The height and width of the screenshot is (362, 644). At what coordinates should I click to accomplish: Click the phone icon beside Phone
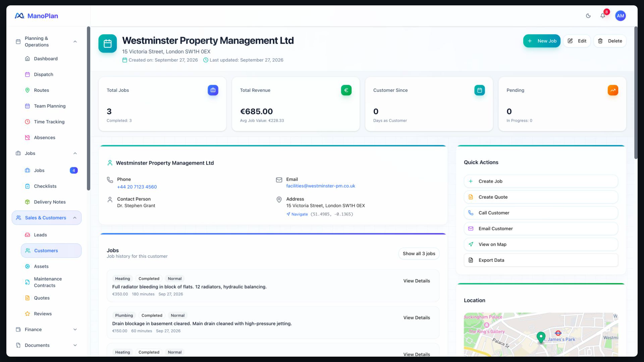pos(110,180)
